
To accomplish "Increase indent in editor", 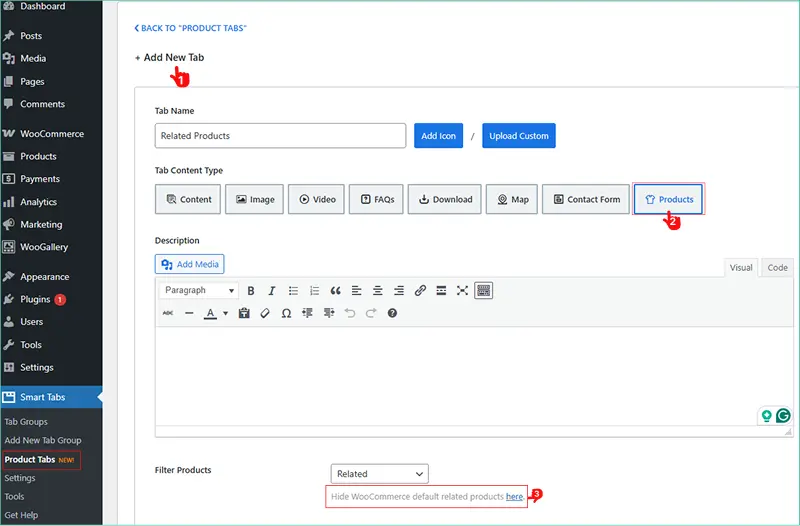I will click(329, 313).
